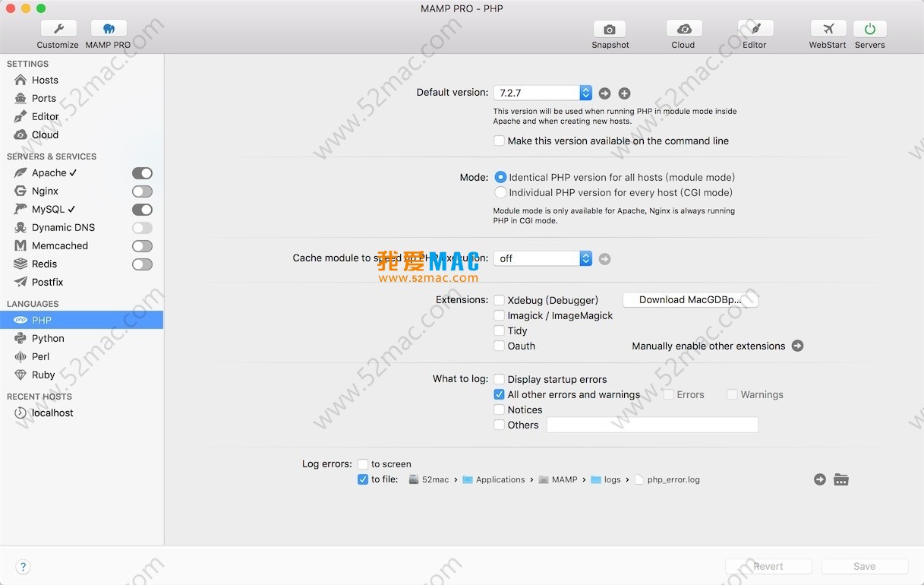Reveal log file with arrow icon

tap(820, 479)
